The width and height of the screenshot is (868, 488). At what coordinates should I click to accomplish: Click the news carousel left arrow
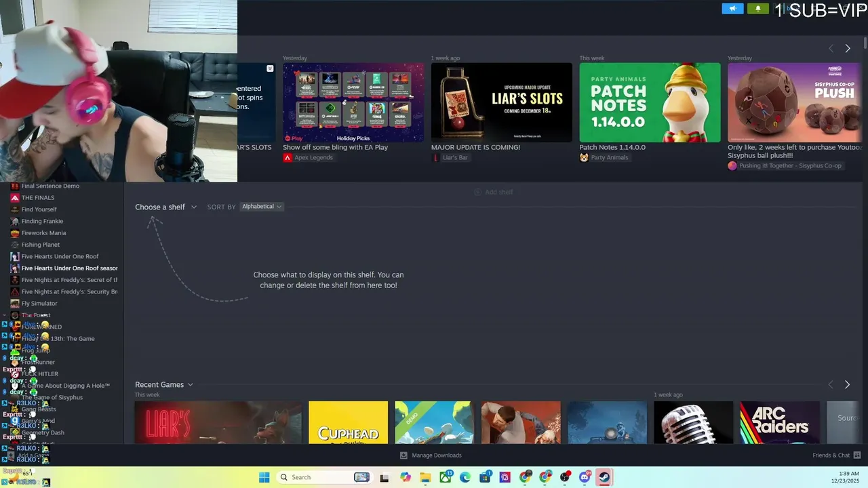coord(831,49)
